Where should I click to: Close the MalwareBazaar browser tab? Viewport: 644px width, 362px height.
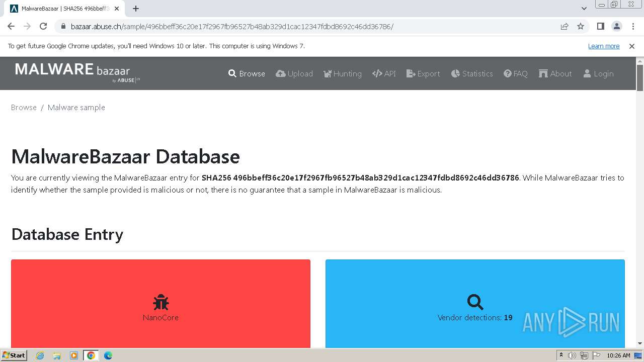pos(117,9)
